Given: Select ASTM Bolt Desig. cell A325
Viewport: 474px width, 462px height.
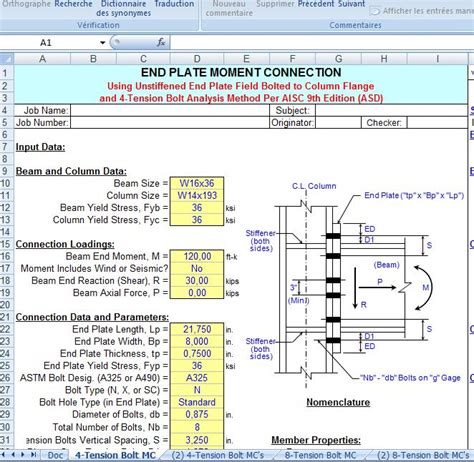Looking at the screenshot, I should coord(197,378).
